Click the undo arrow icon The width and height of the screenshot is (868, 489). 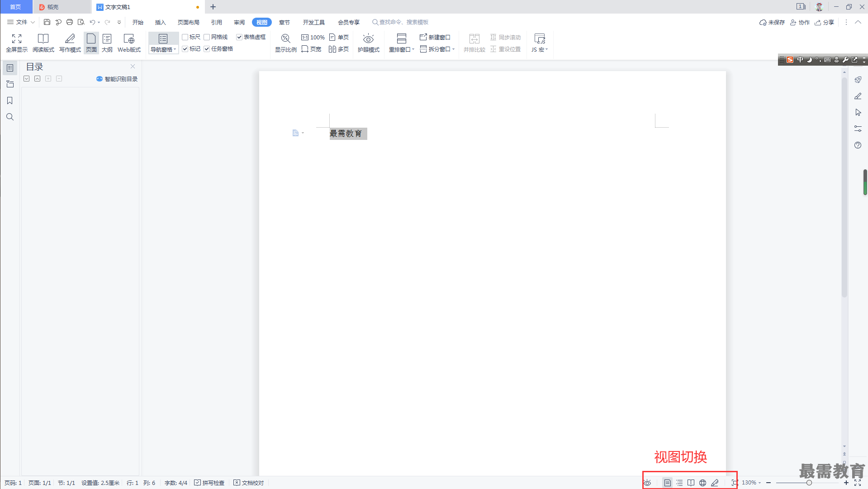pyautogui.click(x=92, y=22)
